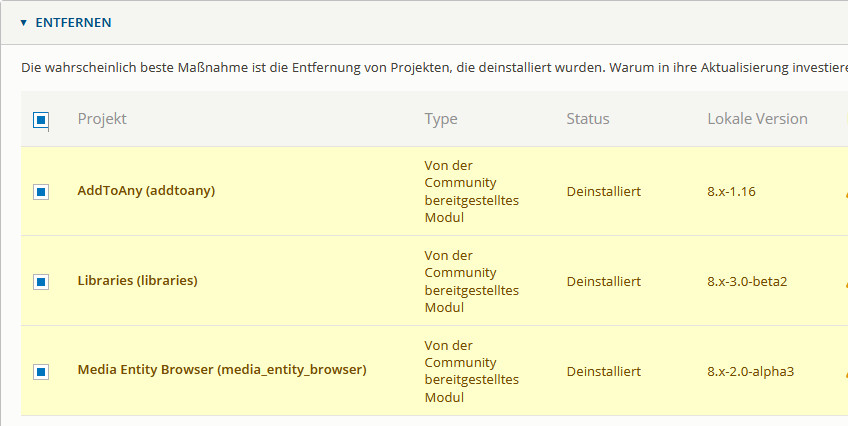Click the Status column header

click(588, 119)
